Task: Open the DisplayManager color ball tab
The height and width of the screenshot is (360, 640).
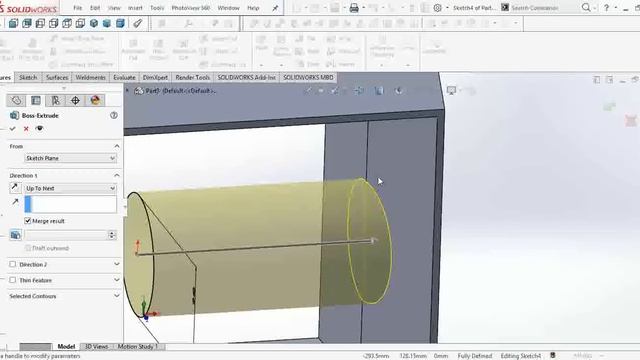Action: (x=95, y=100)
